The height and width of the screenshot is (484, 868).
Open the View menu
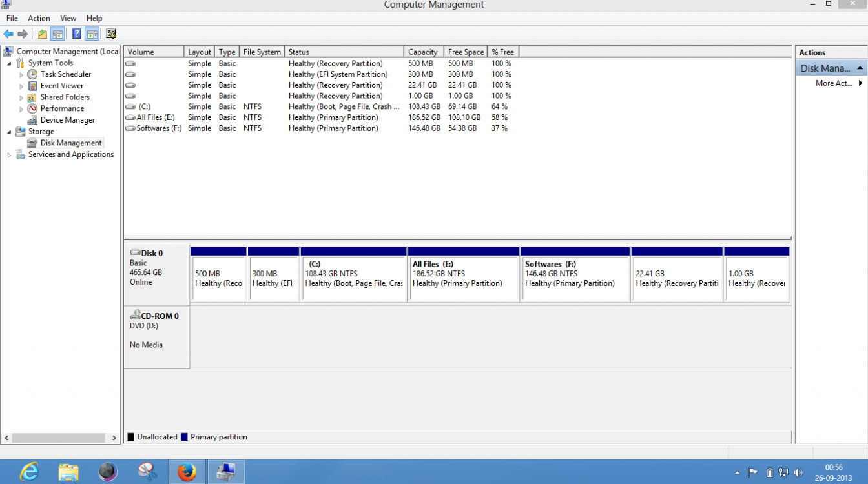tap(68, 18)
